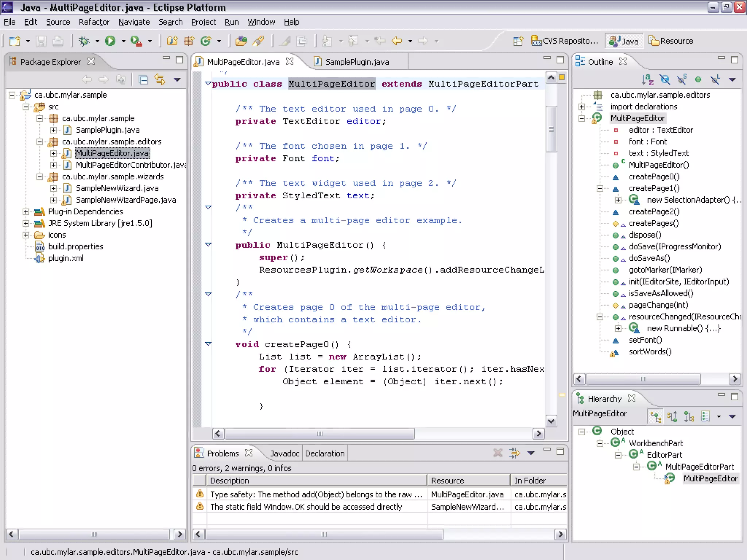Select the Type safety warning row
Image resolution: width=747 pixels, height=560 pixels.
(x=316, y=494)
